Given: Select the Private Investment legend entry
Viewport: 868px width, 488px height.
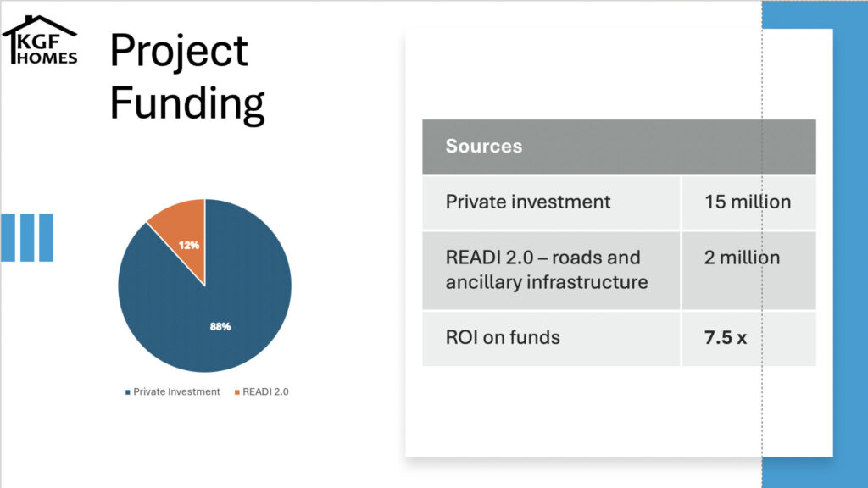Looking at the screenshot, I should [173, 391].
